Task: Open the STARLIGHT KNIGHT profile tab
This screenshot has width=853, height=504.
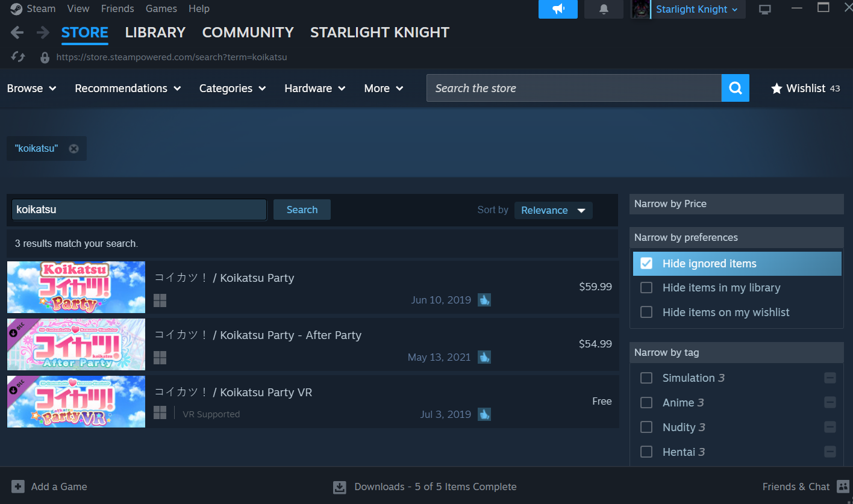Action: coord(380,33)
